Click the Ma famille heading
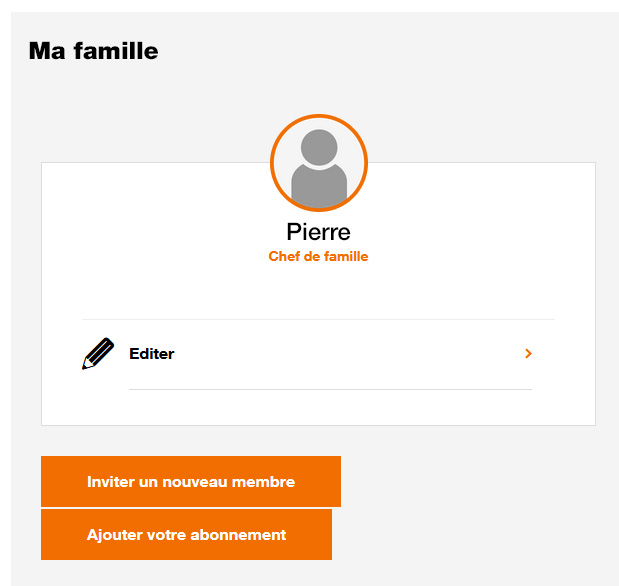Viewport: 619px width, 586px height. click(x=93, y=50)
